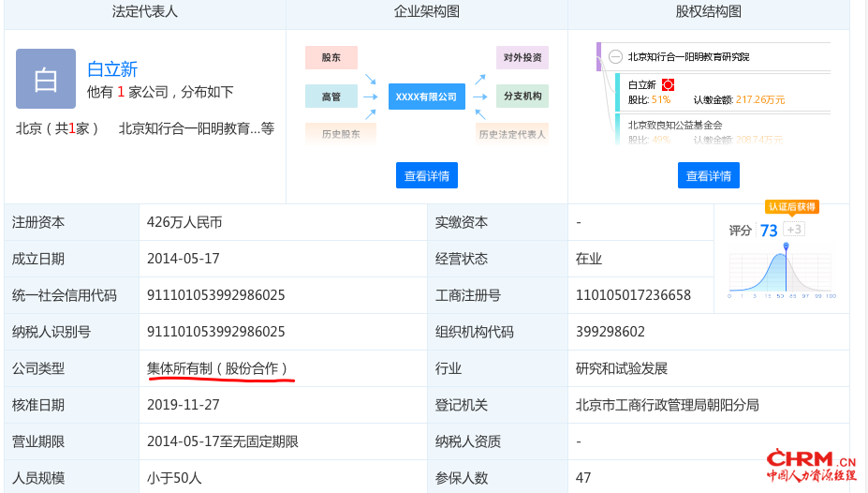The image size is (868, 493).
Task: Select the 企业架构图 header tab
Action: pyautogui.click(x=427, y=11)
